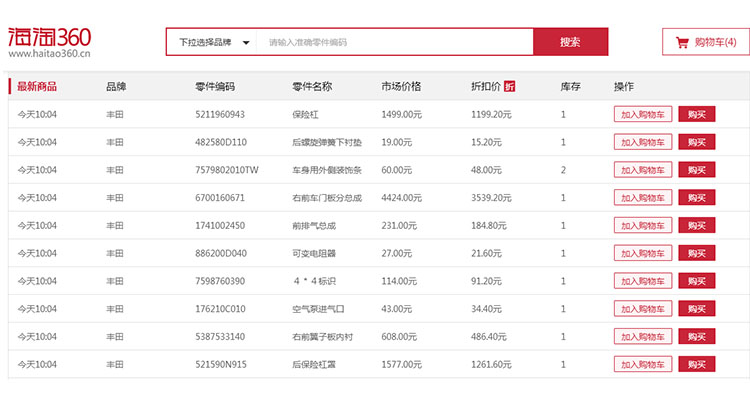Select part code 5387533140

[220, 336]
